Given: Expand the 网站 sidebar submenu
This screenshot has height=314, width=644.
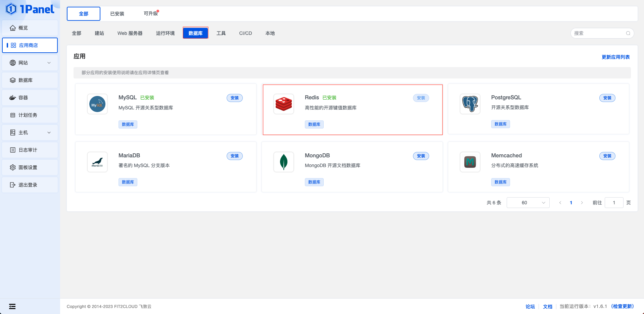Looking at the screenshot, I should (49, 63).
